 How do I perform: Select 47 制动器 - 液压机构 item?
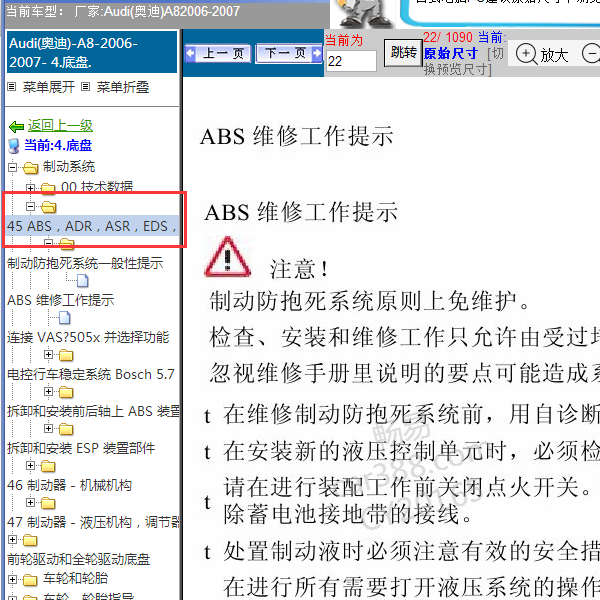(x=93, y=522)
